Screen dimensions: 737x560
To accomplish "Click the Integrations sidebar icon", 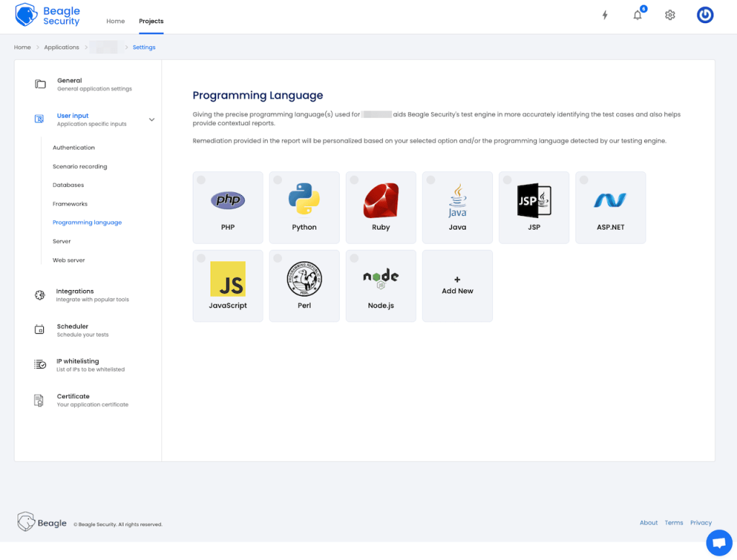I will point(40,295).
